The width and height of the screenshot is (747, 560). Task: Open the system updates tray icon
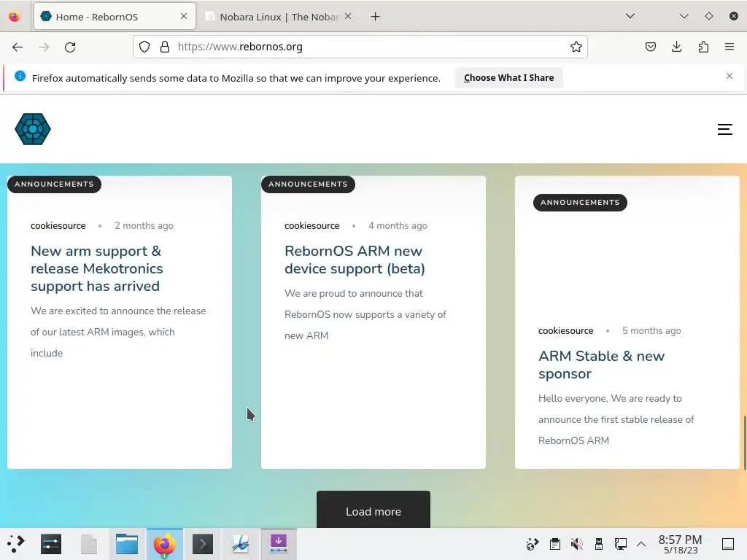click(533, 544)
